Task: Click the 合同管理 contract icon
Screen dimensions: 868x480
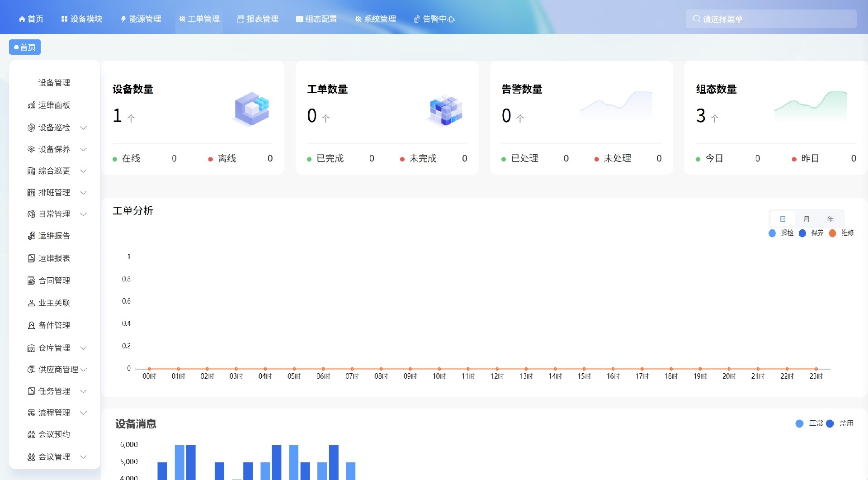Action: (31, 280)
